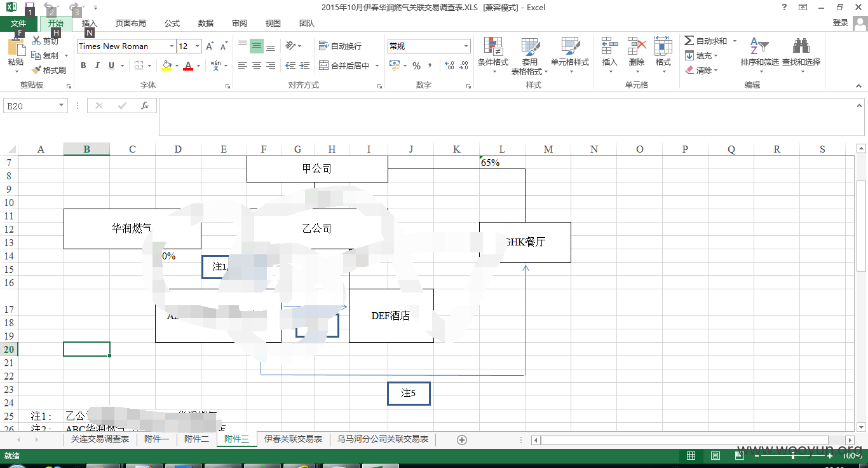Click Merge and Center (合并后居中)
Viewport: 868px width, 468px height.
[344, 65]
